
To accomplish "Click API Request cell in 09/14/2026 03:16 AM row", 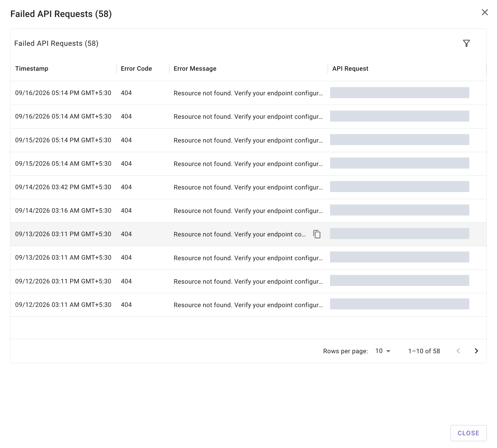I will 400,210.
